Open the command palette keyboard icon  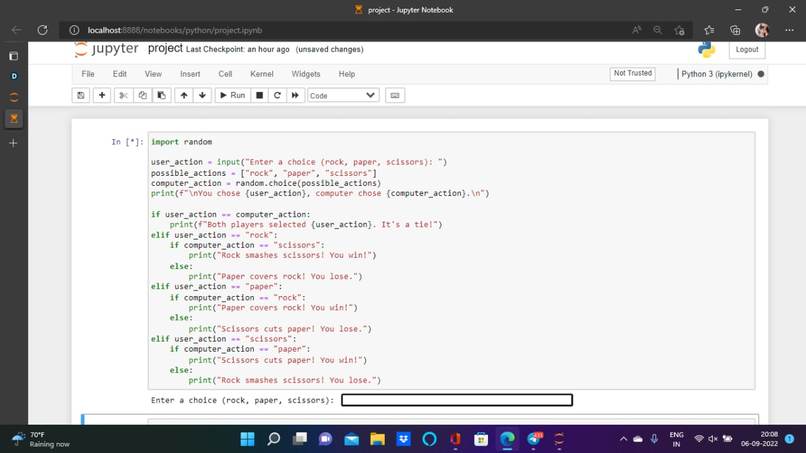[x=395, y=95]
